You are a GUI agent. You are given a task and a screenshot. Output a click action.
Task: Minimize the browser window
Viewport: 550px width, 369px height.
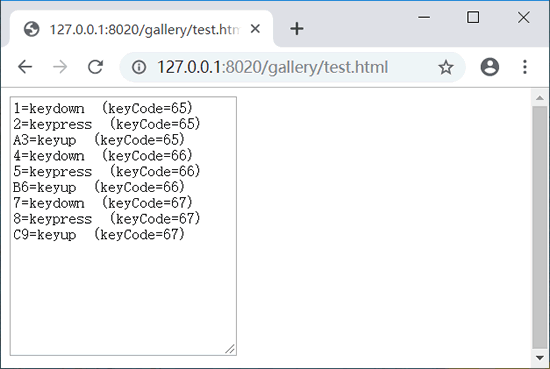424,17
